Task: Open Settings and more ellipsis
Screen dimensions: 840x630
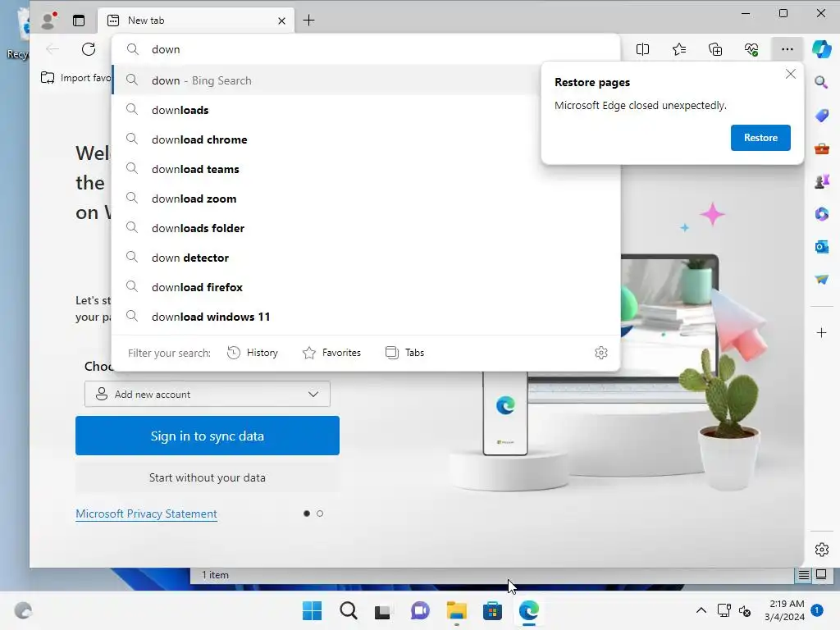Action: click(787, 49)
